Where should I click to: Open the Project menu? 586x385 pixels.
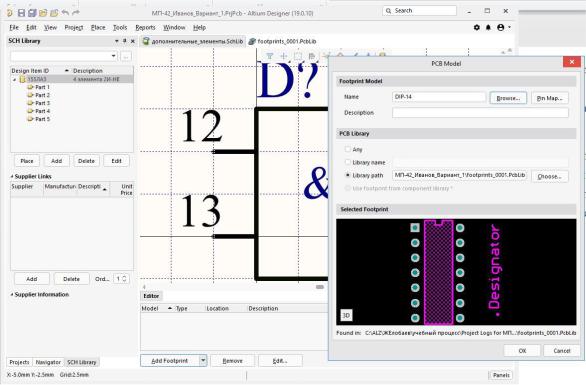[74, 27]
